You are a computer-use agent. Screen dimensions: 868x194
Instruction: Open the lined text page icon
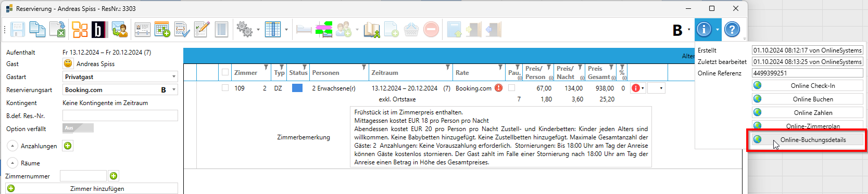click(x=221, y=30)
